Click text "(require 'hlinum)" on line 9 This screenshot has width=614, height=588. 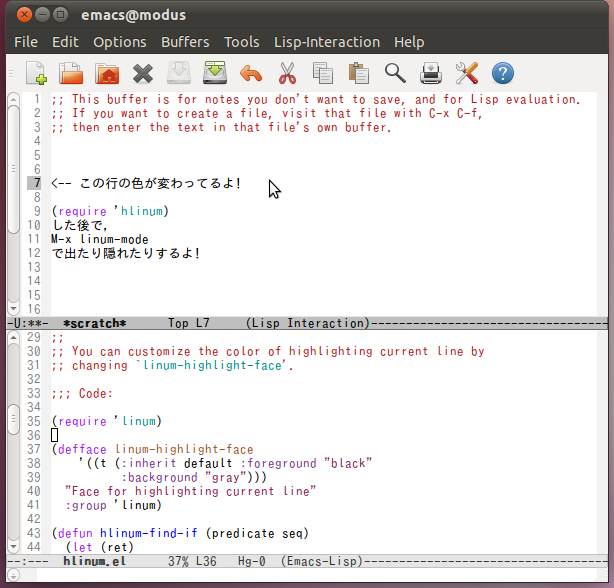tap(110, 211)
